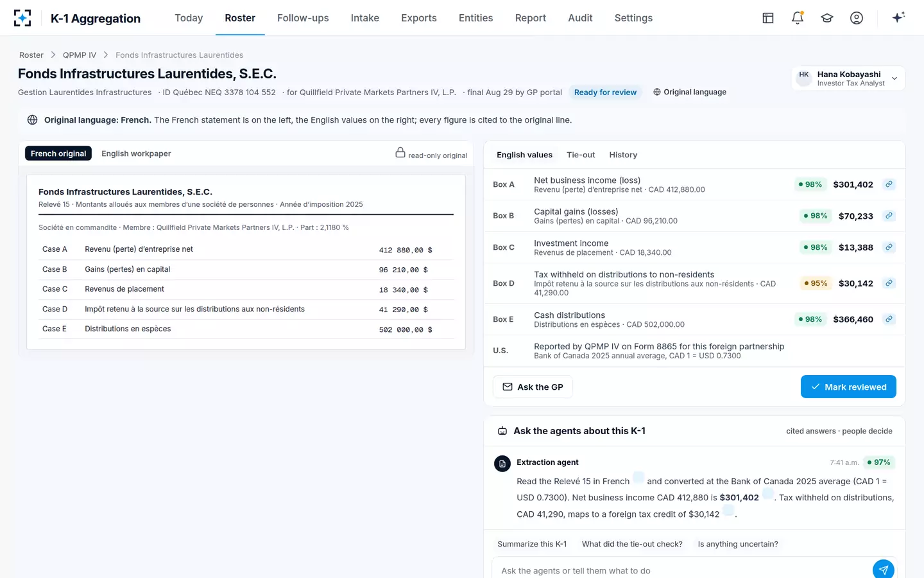Screen dimensions: 924x578
Task: Click the Mark reviewed button
Action: click(848, 387)
